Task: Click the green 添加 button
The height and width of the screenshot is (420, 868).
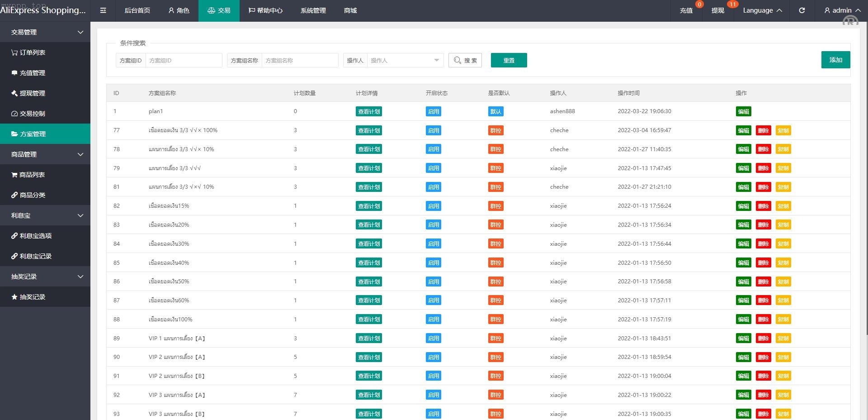Action: pyautogui.click(x=835, y=60)
